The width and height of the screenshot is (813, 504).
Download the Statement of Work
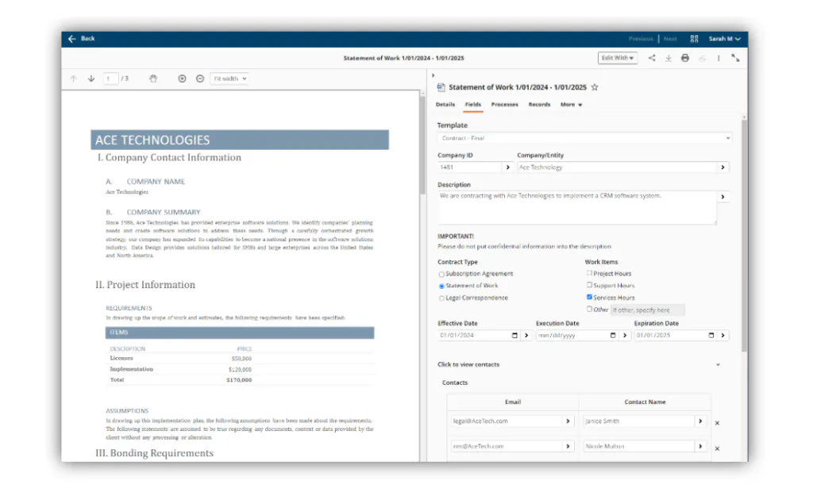tap(666, 58)
